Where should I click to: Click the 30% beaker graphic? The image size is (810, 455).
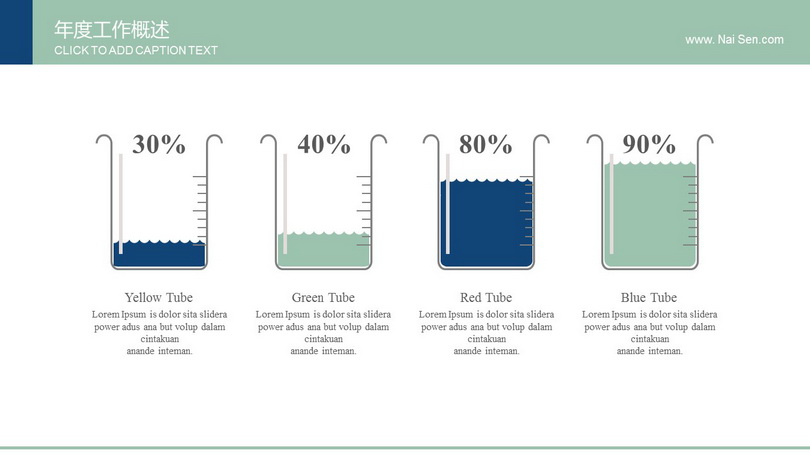point(159,202)
